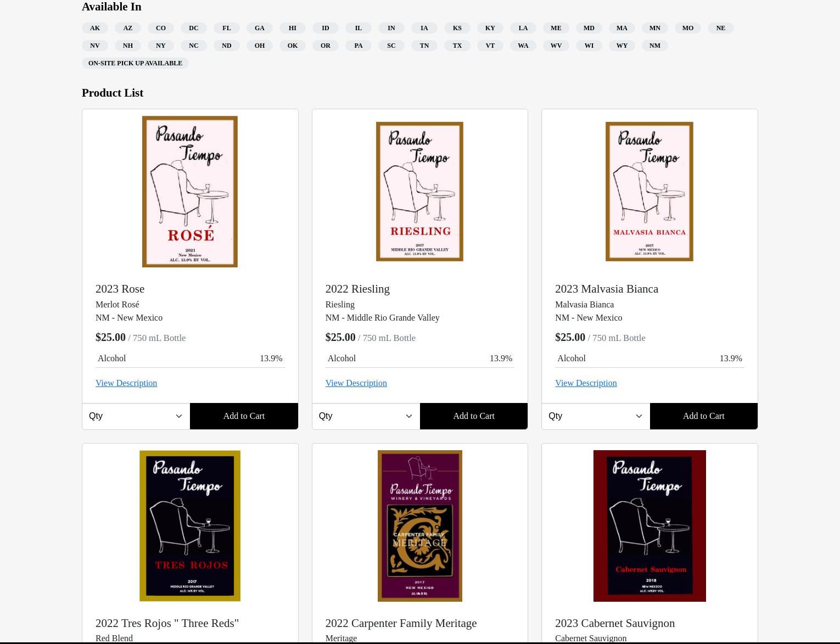840x644 pixels.
Task: Click the NC state badge
Action: 194,46
